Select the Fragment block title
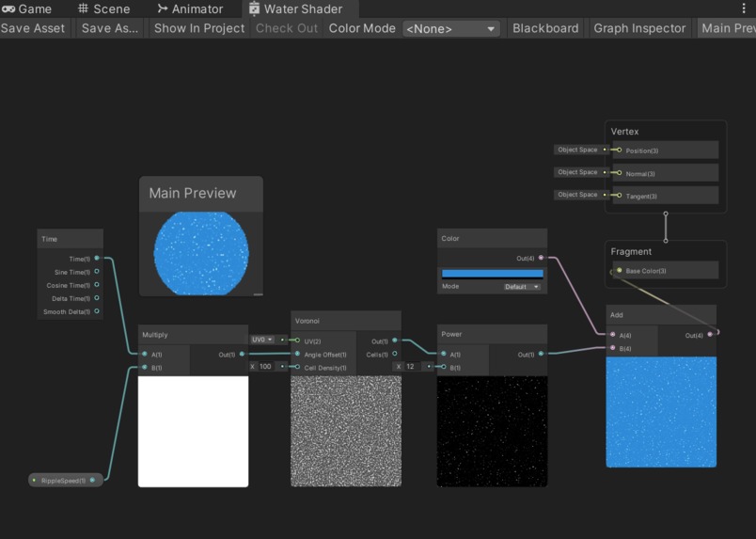The width and height of the screenshot is (756, 539). point(631,251)
